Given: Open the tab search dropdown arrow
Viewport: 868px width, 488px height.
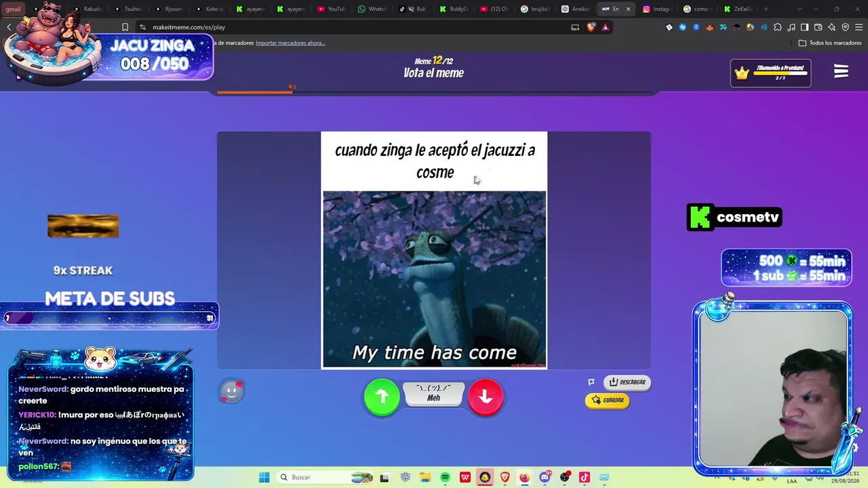Looking at the screenshot, I should coord(800,9).
